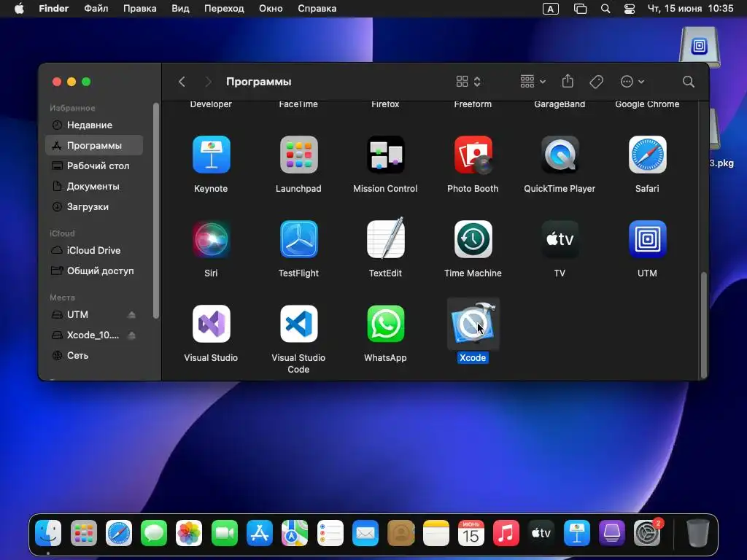747x560 pixels.
Task: Select the Visual Studio app icon
Action: click(x=211, y=324)
